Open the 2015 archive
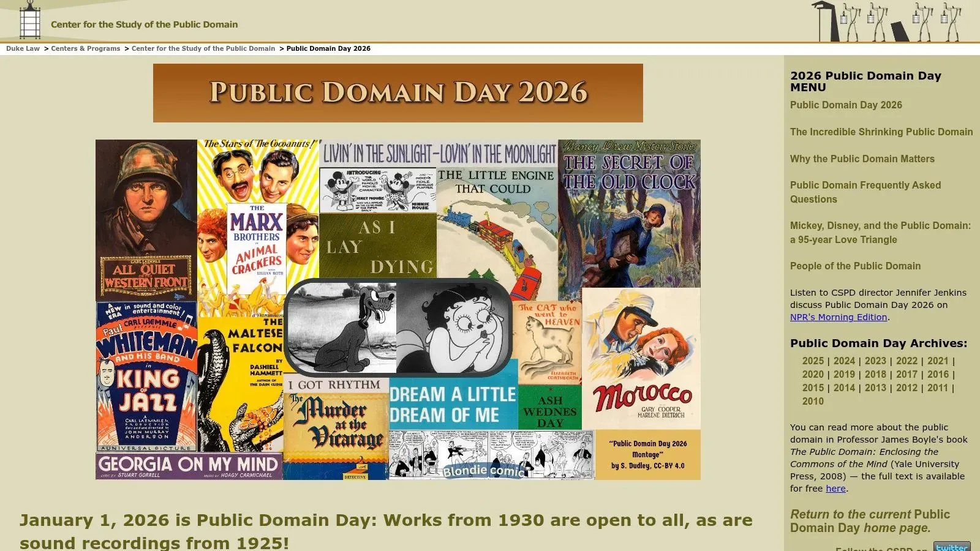This screenshot has width=980, height=551. [x=813, y=388]
